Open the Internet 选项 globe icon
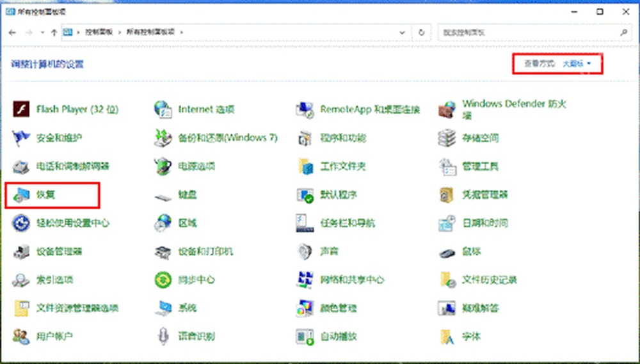 coord(163,109)
